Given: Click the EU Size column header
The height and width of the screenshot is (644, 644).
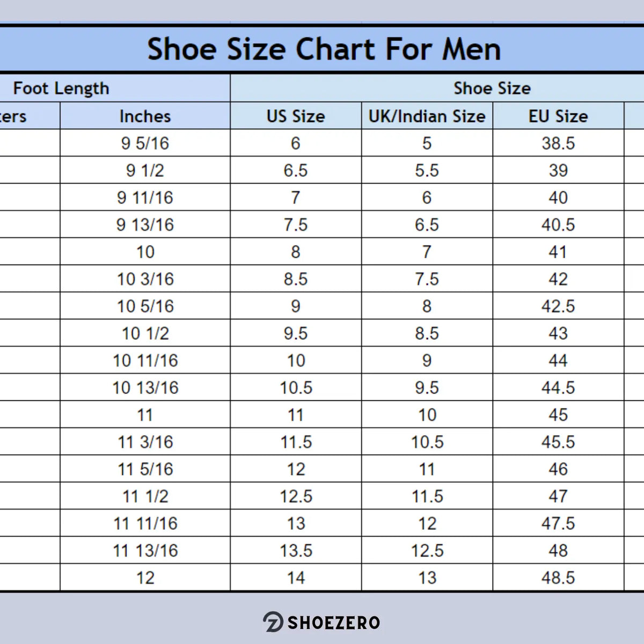Looking at the screenshot, I should (558, 116).
